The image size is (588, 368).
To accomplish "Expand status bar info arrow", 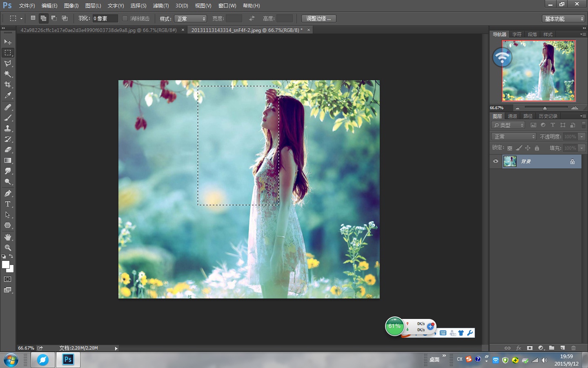I will 116,348.
